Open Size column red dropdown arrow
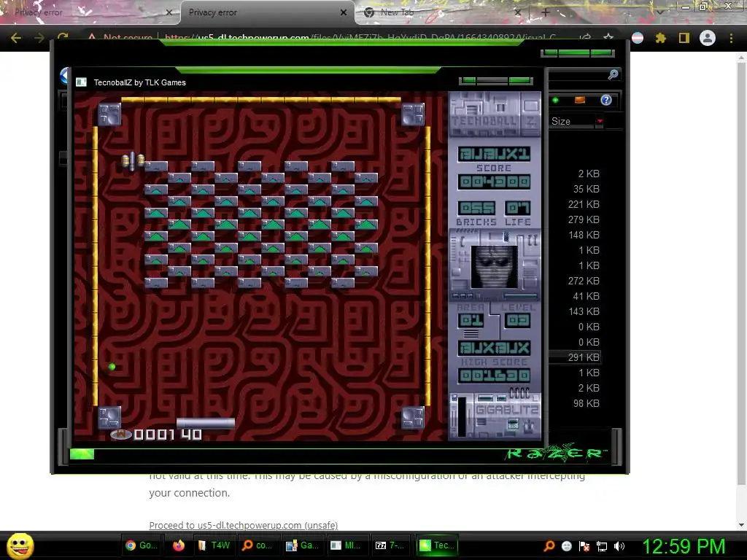The height and width of the screenshot is (560, 747). pos(600,121)
